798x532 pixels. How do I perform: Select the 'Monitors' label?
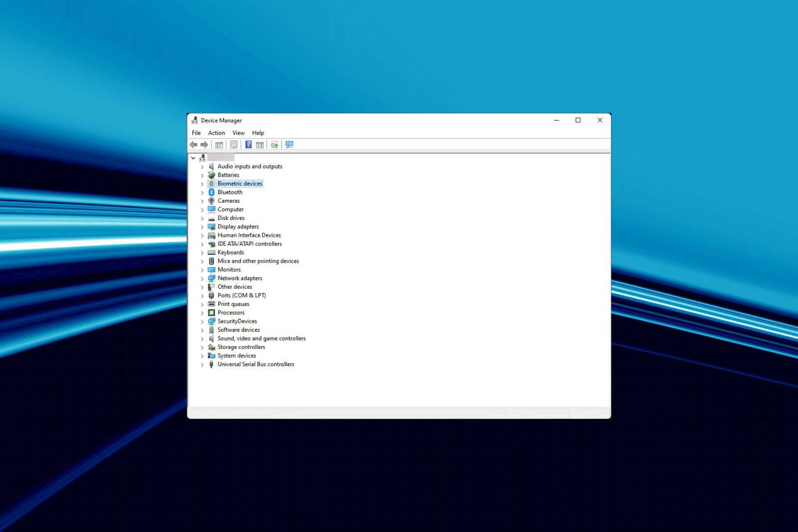coord(229,269)
